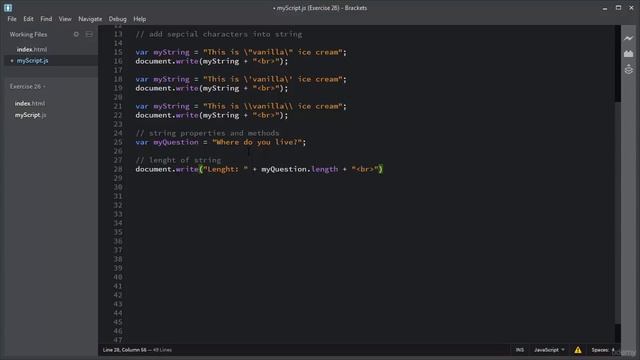Click line number 15 in gutter
640x360 pixels.
pos(118,52)
